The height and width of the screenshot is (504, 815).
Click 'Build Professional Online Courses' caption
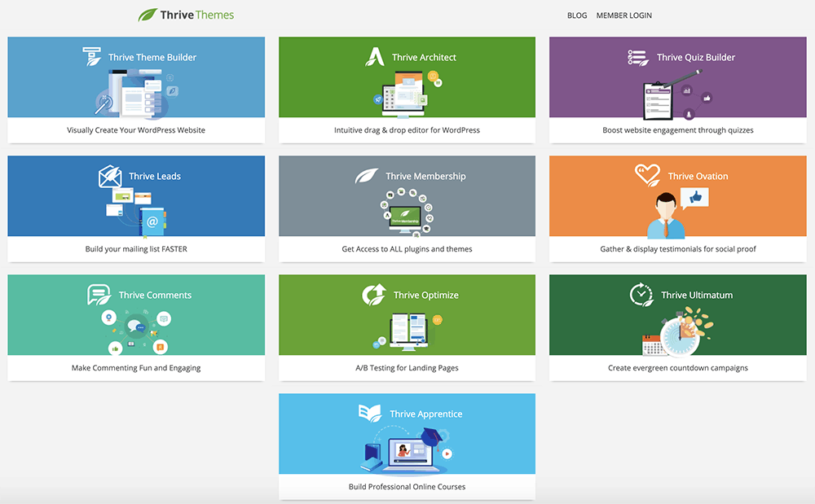(407, 487)
